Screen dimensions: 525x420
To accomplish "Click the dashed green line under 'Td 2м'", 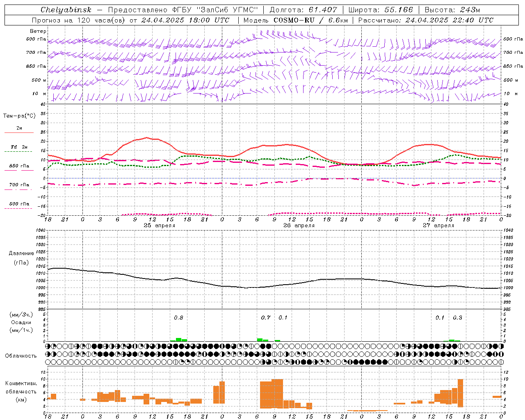I will pos(18,151).
